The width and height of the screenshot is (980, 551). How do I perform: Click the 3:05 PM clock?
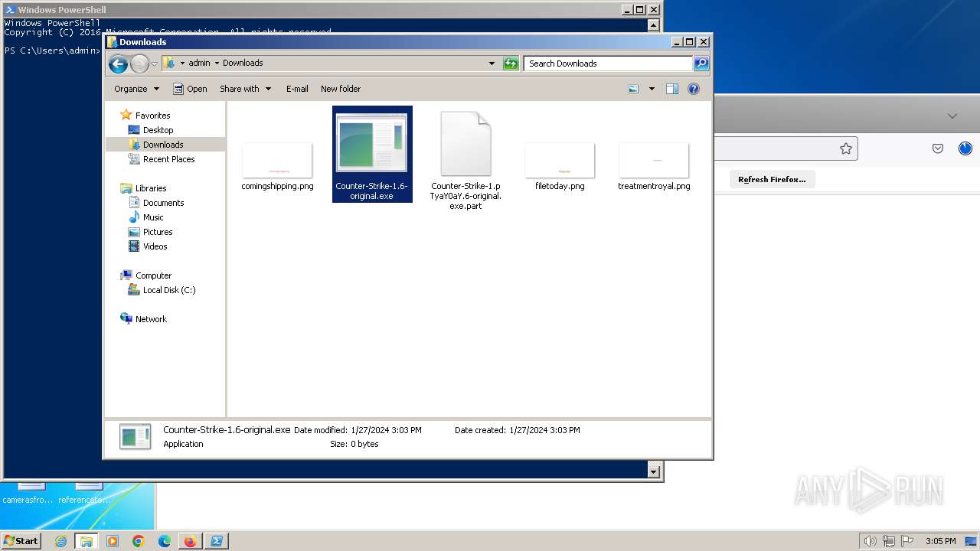(x=940, y=541)
